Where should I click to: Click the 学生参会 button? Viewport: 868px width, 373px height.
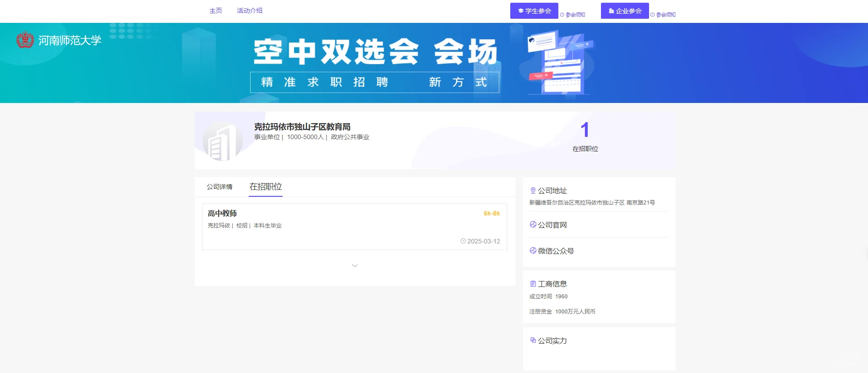534,11
